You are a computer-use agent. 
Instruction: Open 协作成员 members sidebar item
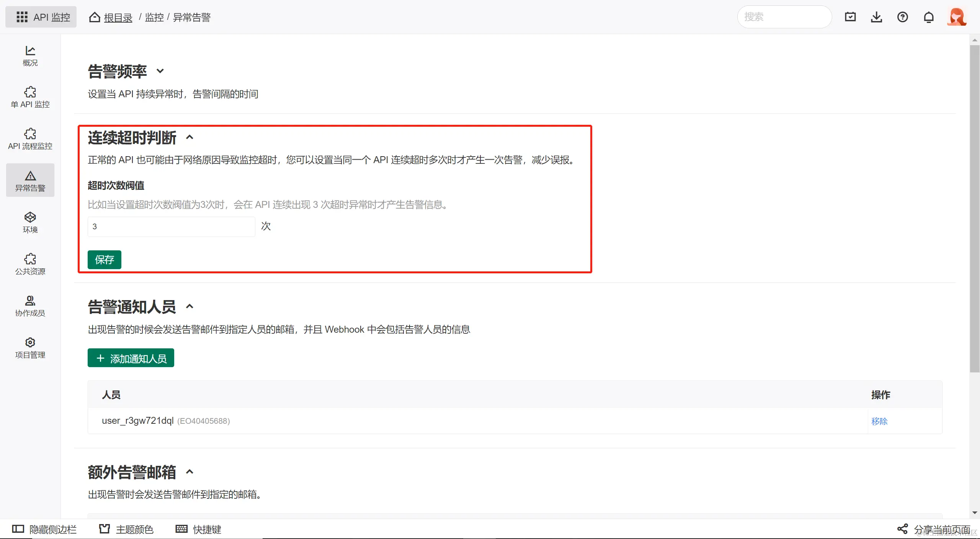coord(30,306)
